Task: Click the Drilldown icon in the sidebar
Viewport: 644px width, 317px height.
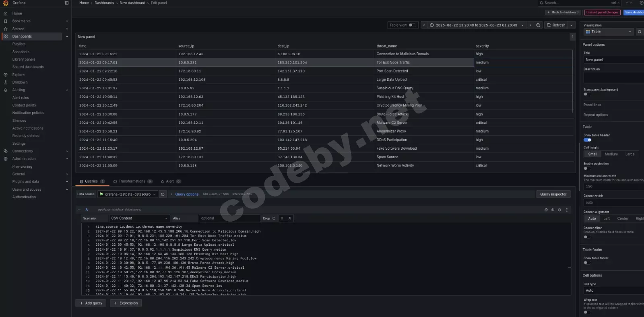Action: point(6,82)
